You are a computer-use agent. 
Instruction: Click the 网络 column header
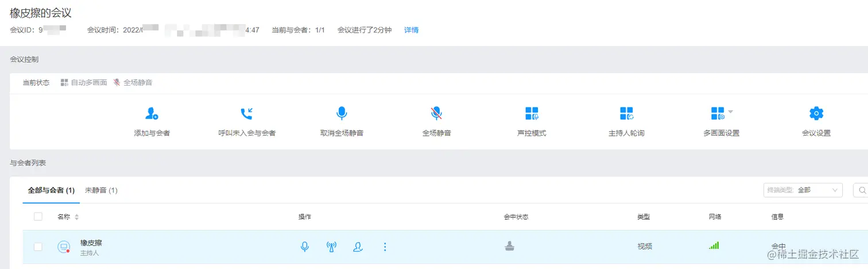coord(715,217)
